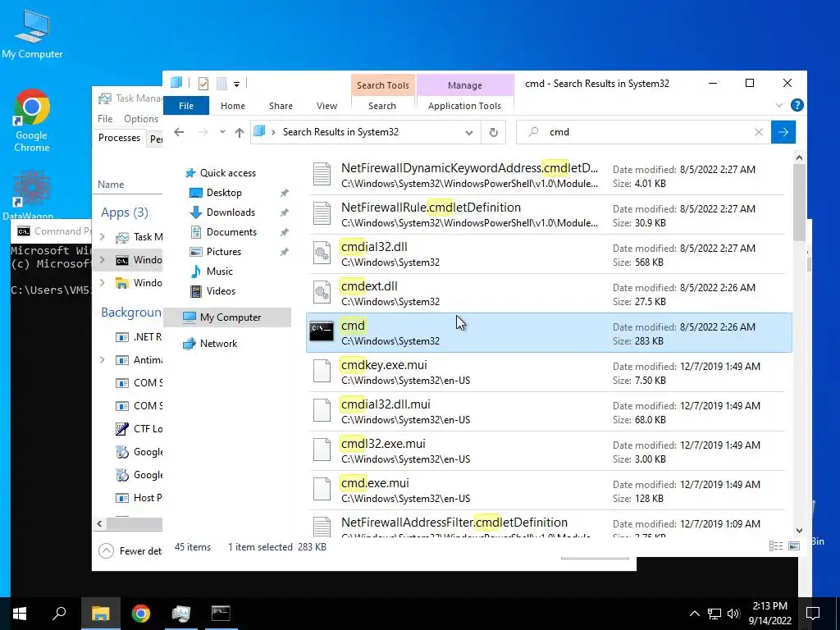Click the Up one level arrow

coord(240,132)
